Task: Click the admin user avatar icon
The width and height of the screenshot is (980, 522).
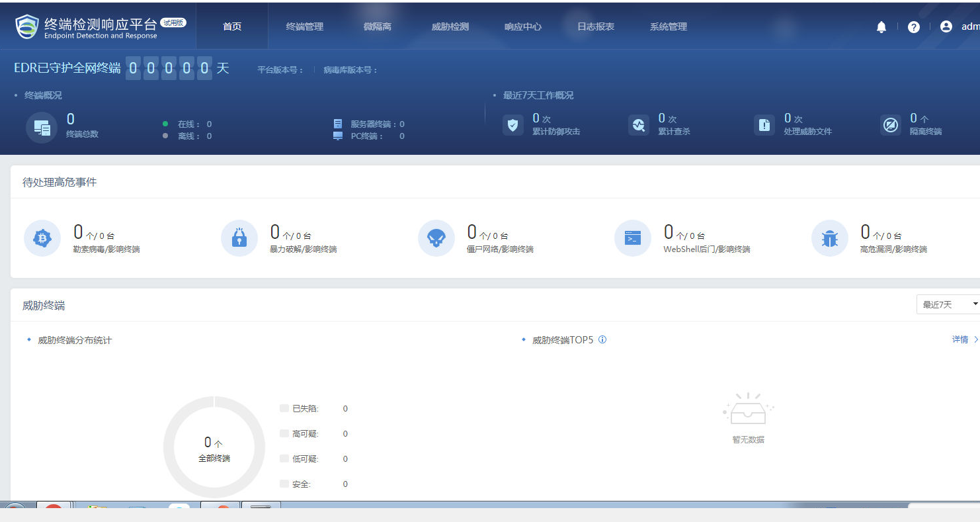Action: coord(944,26)
